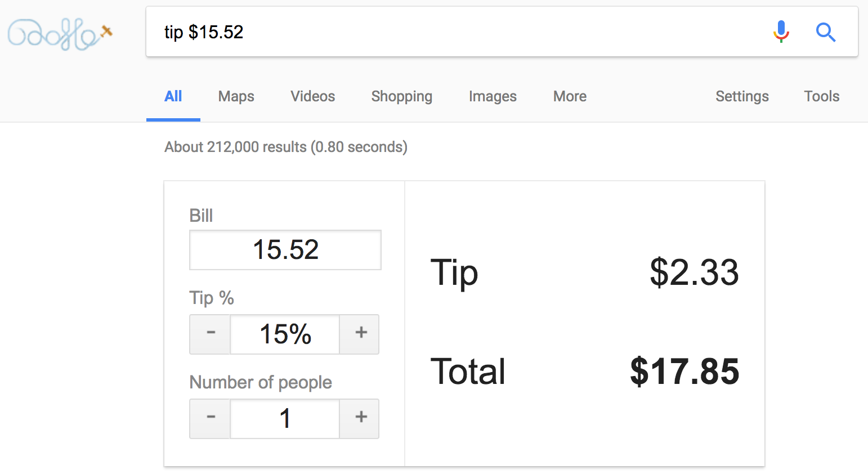
Task: Open the Settings menu
Action: [742, 96]
